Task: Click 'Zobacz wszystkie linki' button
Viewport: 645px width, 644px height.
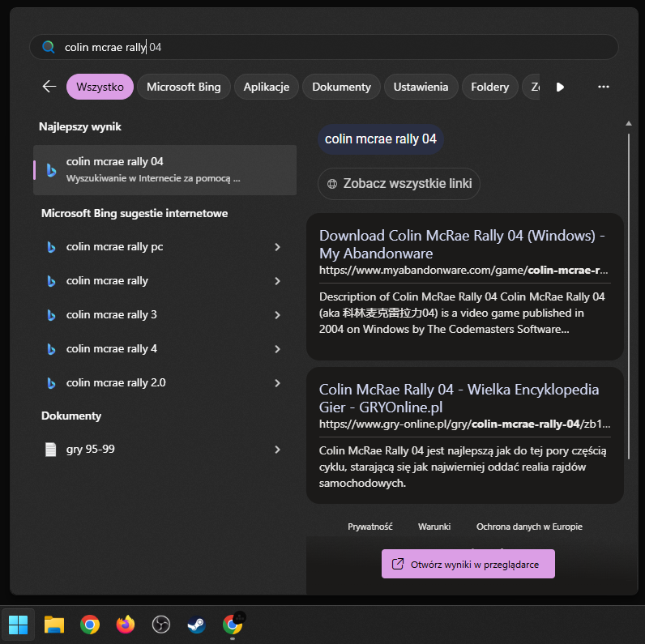Action: coord(399,184)
